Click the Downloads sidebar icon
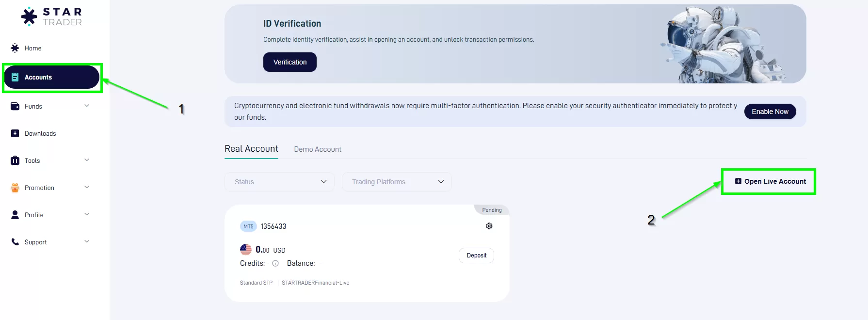The image size is (868, 320). [x=15, y=133]
